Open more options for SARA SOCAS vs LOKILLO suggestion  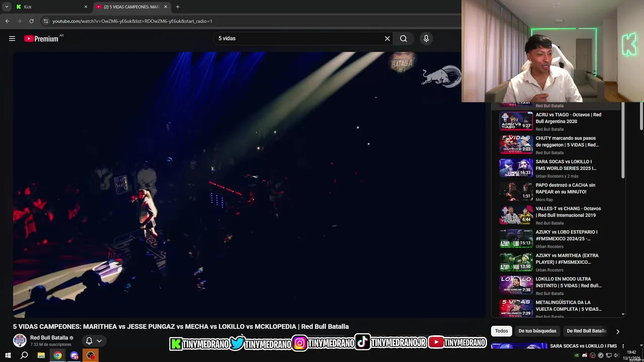pyautogui.click(x=623, y=346)
